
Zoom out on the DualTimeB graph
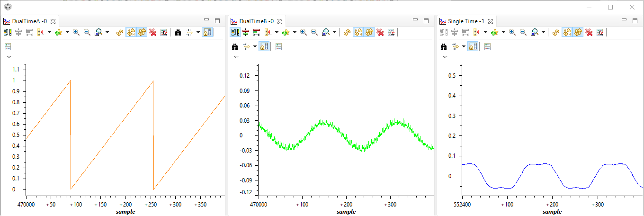[x=314, y=32]
